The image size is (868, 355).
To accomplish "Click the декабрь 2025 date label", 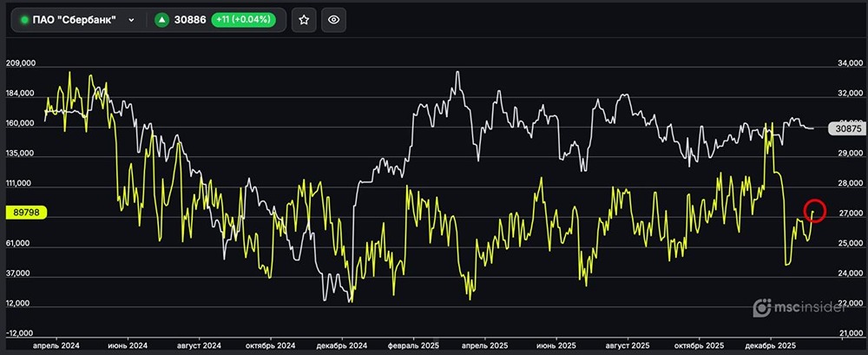I will click(771, 345).
